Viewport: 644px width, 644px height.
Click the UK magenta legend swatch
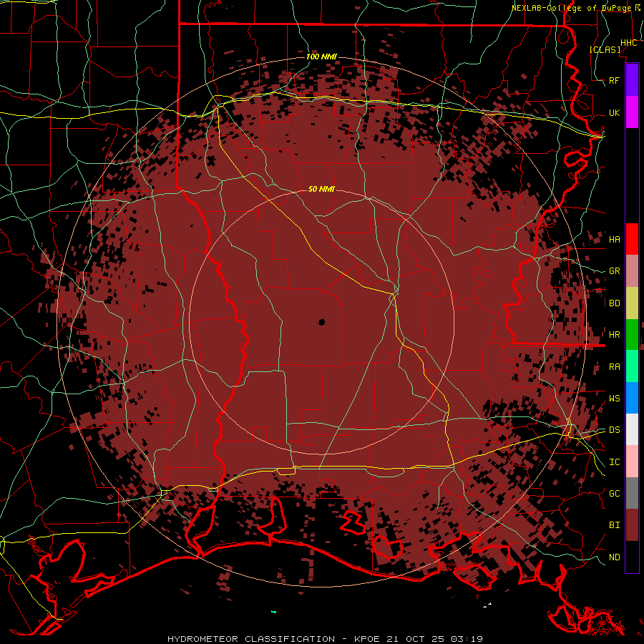click(632, 112)
